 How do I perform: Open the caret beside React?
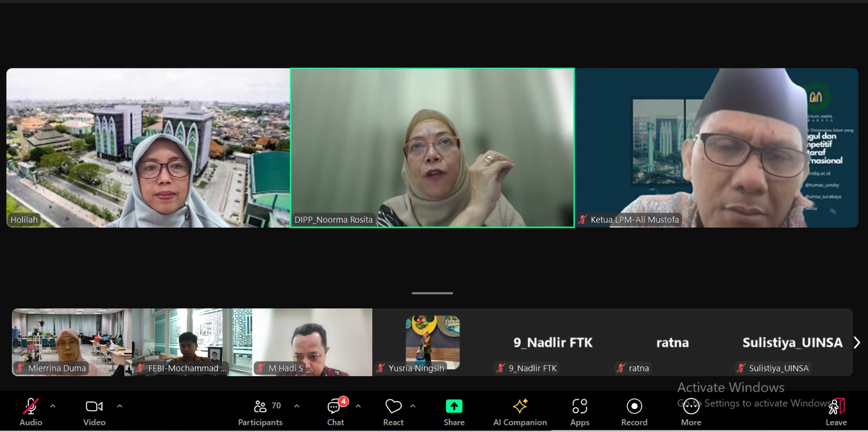tap(413, 406)
